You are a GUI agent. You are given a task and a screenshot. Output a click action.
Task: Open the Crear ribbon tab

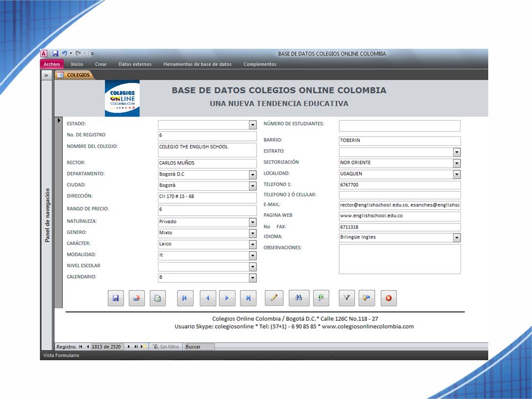click(101, 64)
